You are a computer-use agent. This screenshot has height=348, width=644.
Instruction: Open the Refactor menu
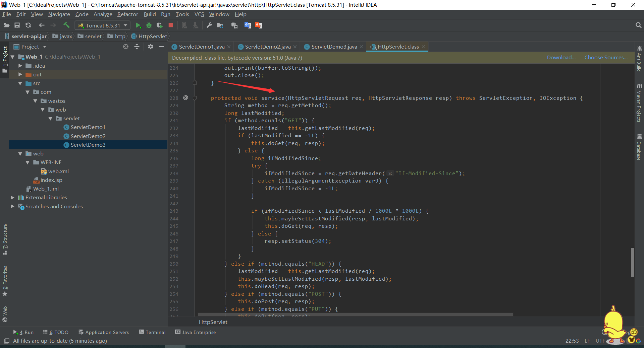(x=127, y=14)
